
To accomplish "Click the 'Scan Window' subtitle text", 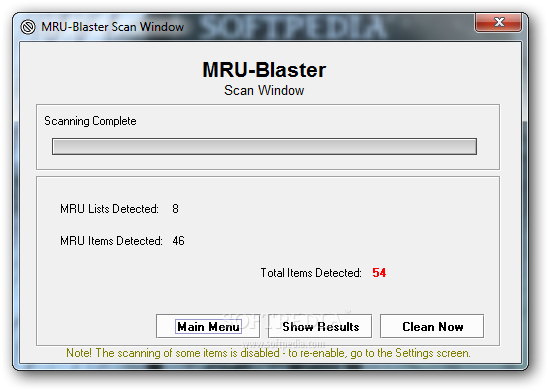I will (x=264, y=90).
